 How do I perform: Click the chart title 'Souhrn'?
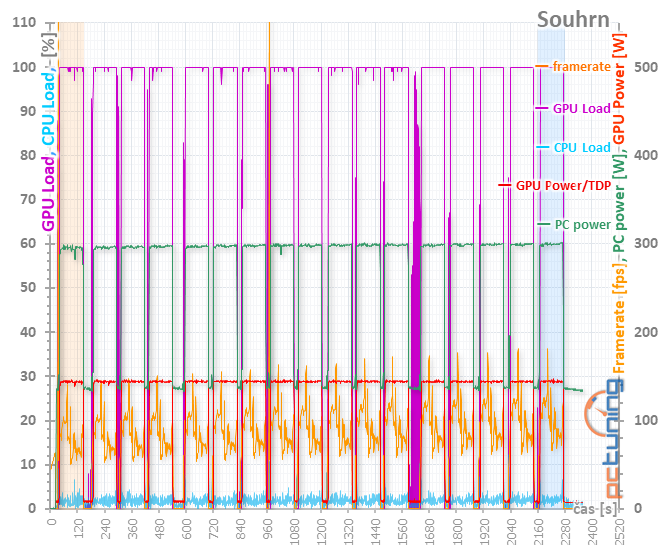pyautogui.click(x=573, y=19)
